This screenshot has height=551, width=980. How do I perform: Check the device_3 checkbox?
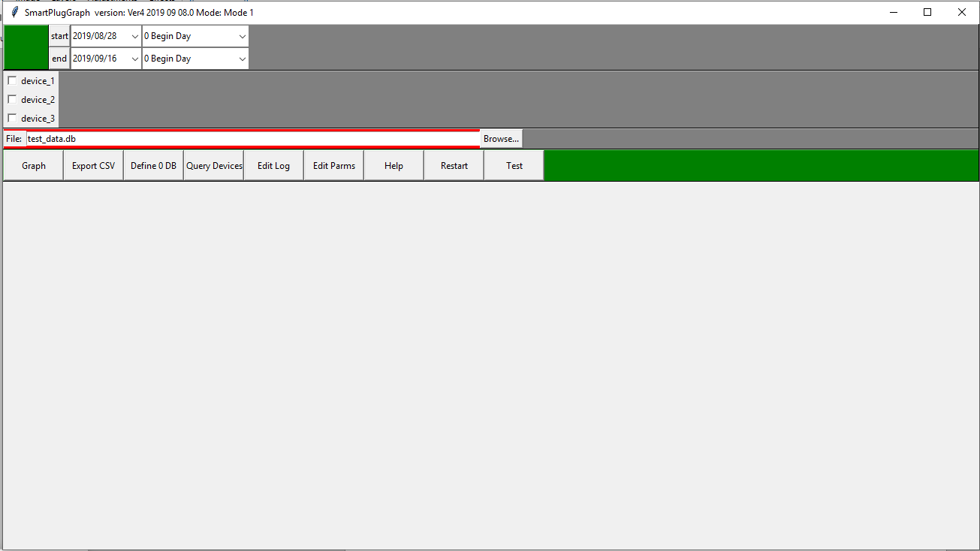pos(12,118)
